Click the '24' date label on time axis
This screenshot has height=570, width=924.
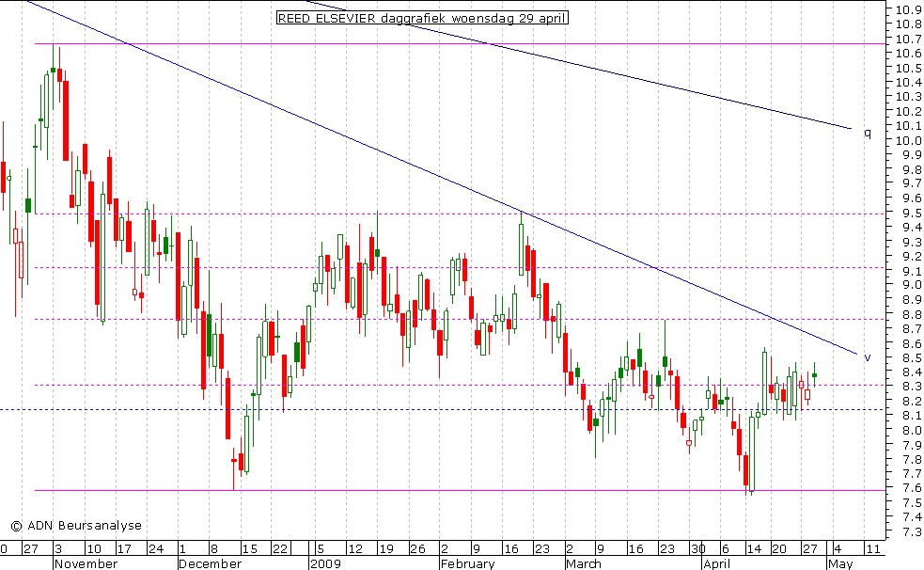[x=156, y=548]
